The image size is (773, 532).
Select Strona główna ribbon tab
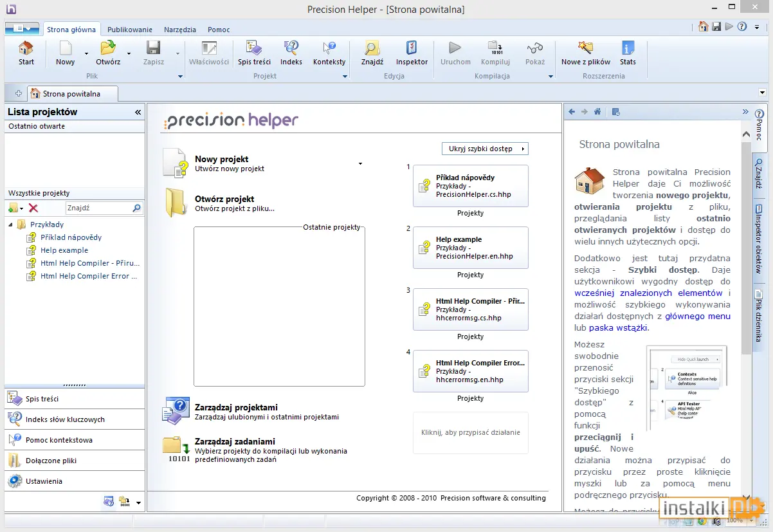(x=71, y=30)
